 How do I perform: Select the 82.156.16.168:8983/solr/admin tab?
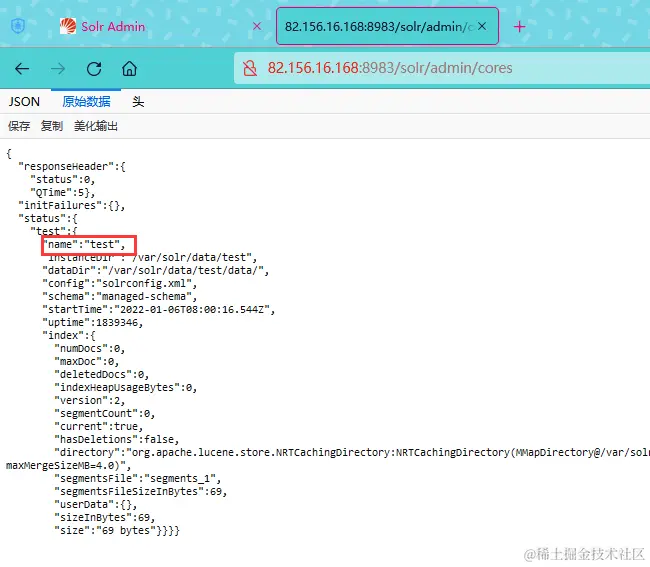(x=387, y=26)
